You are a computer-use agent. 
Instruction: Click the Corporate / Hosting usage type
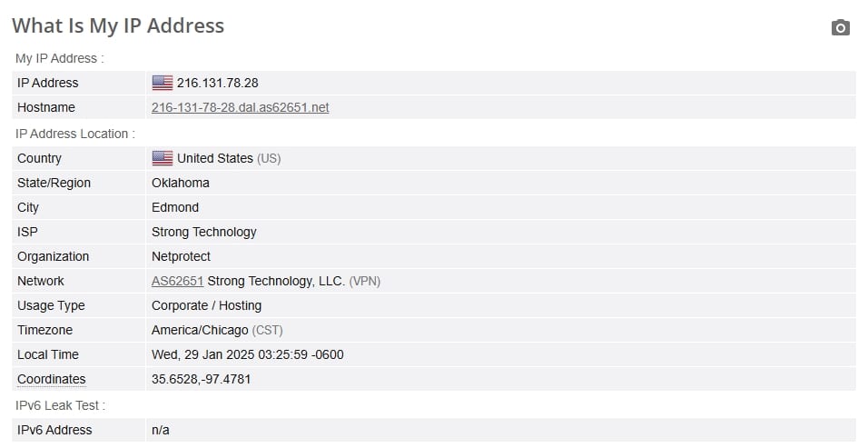click(206, 305)
